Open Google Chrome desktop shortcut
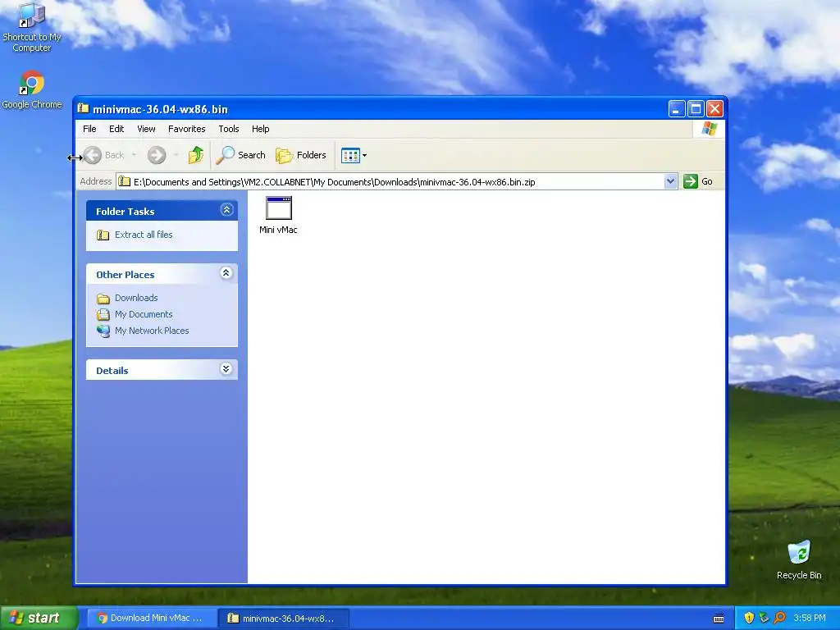Viewport: 840px width, 630px height. 32,90
